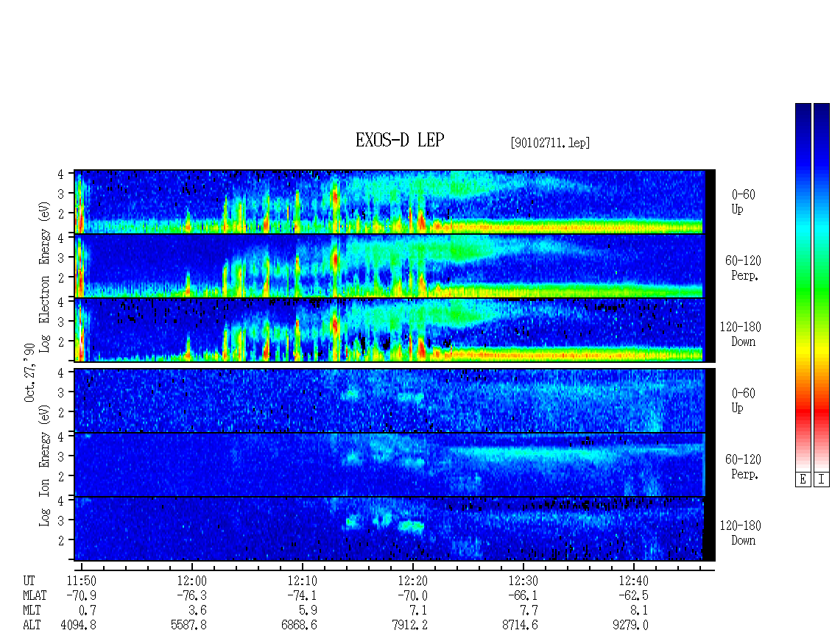
Task: Click the MLT value 3.6
Action: (198, 611)
